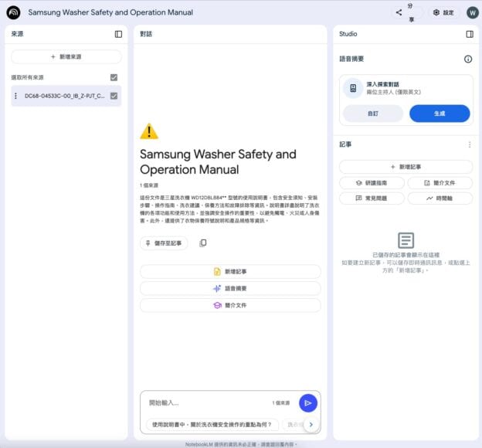The width and height of the screenshot is (482, 448).
Task: Click the share icon in header
Action: (399, 12)
